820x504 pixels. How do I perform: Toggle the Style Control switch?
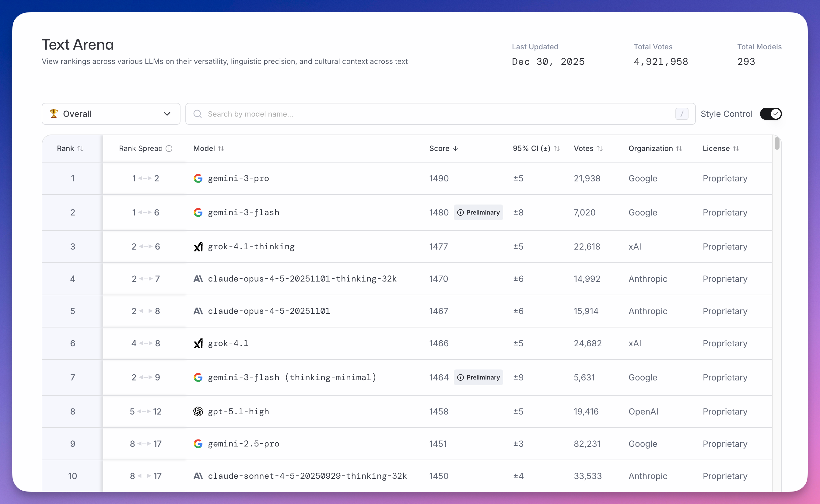pyautogui.click(x=770, y=114)
